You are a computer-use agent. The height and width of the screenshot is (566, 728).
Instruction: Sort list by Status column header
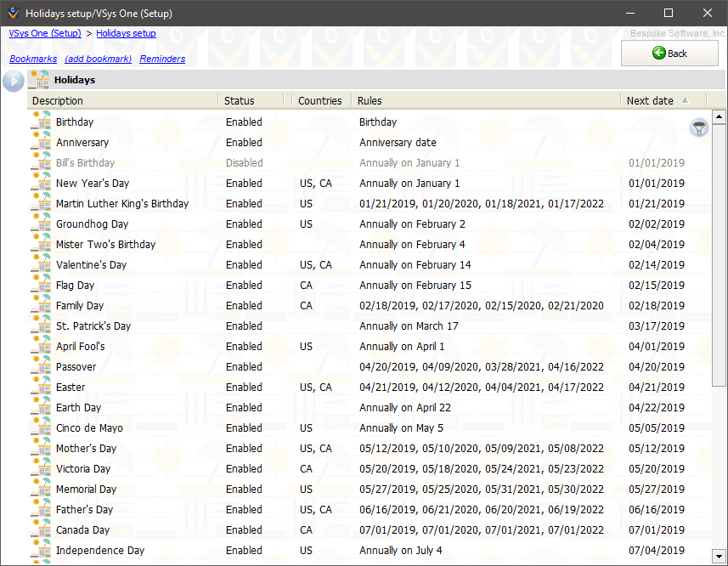(240, 100)
